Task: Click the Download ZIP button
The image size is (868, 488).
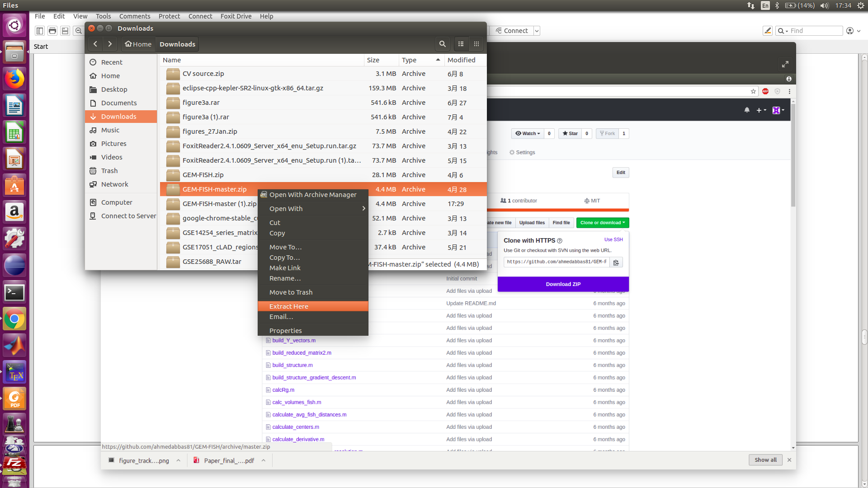Action: 563,284
